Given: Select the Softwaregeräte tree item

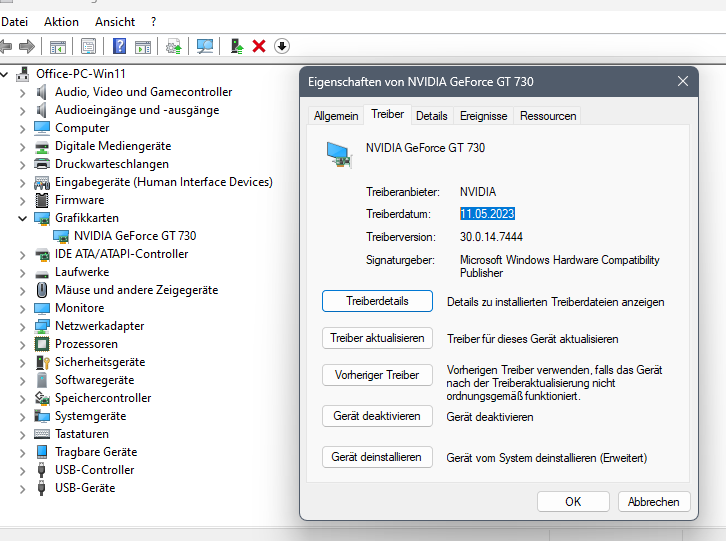Looking at the screenshot, I should [95, 380].
